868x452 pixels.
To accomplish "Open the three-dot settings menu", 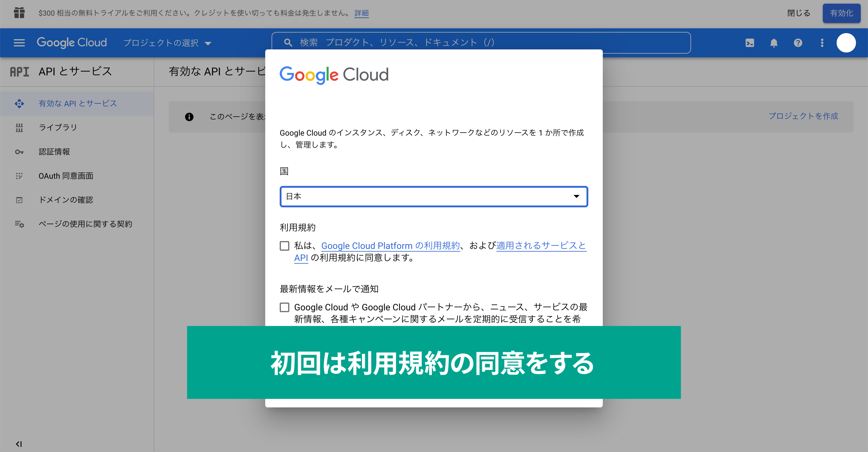I will [x=822, y=43].
